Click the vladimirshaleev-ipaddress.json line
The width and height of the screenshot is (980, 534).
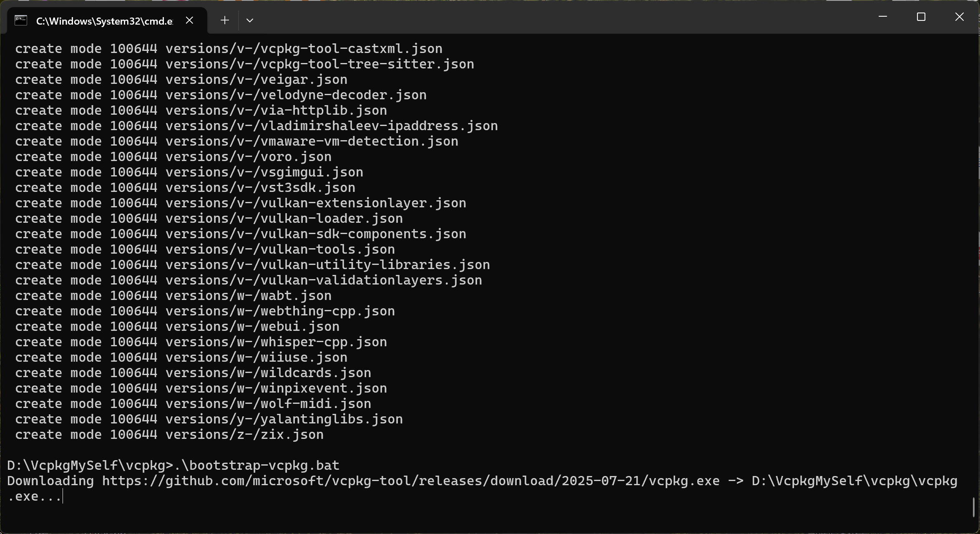tap(256, 126)
